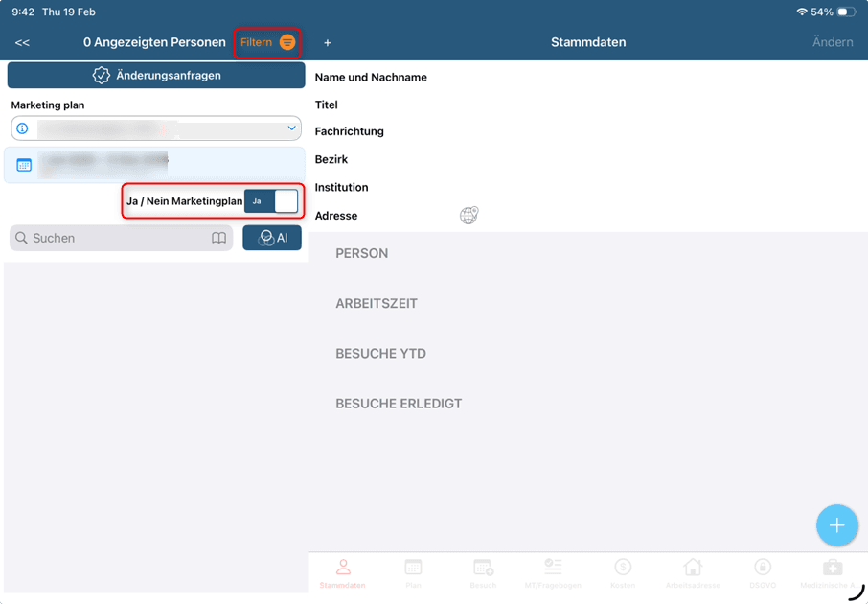Expand the ARBEITSZEIT section

[x=377, y=304]
